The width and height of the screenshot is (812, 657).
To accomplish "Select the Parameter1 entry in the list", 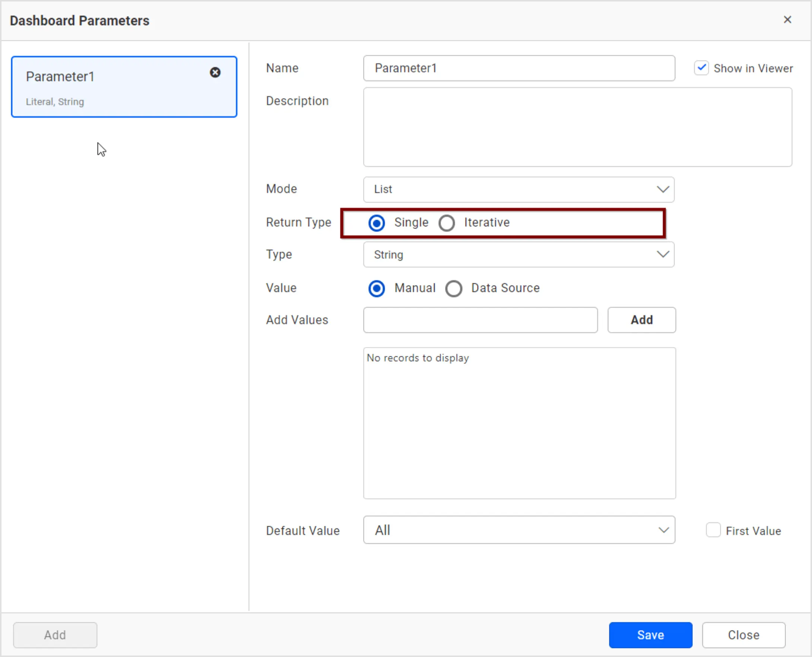I will pyautogui.click(x=114, y=86).
